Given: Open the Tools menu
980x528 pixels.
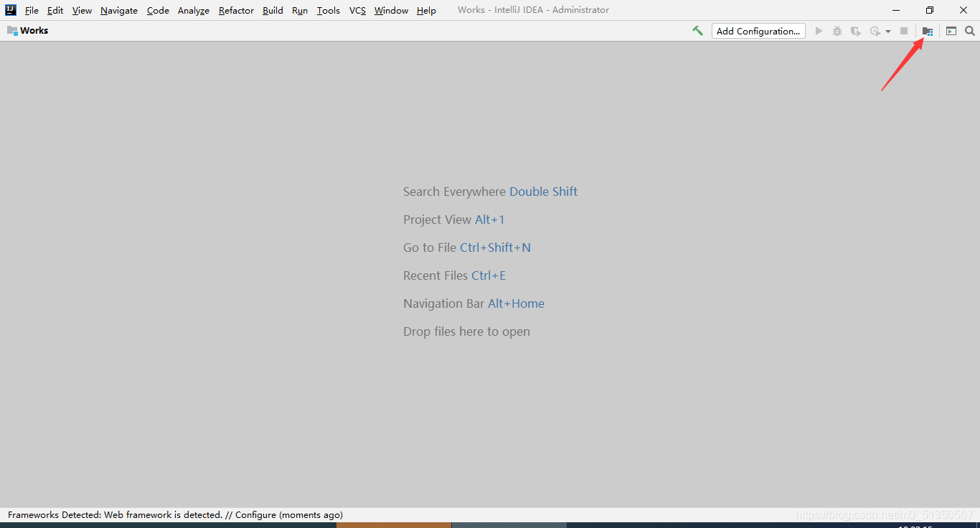Looking at the screenshot, I should click(x=329, y=10).
